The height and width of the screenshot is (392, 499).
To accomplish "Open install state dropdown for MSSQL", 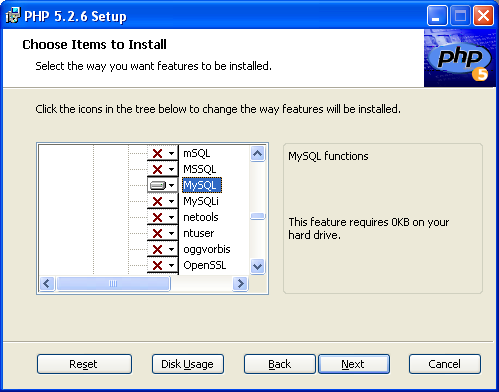I will pos(163,169).
